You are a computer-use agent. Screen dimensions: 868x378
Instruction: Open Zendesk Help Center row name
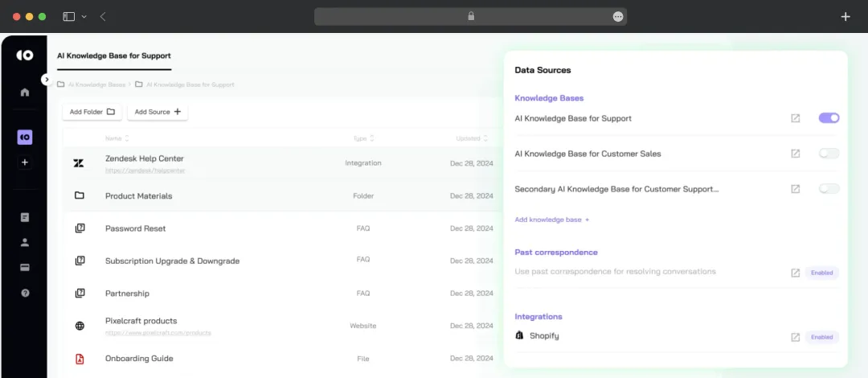(145, 158)
